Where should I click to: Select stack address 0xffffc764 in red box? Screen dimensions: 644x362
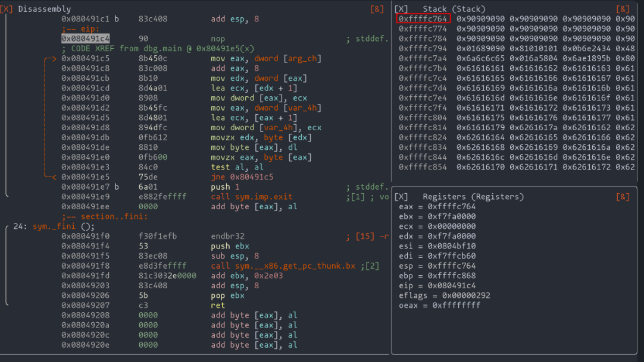[423, 19]
